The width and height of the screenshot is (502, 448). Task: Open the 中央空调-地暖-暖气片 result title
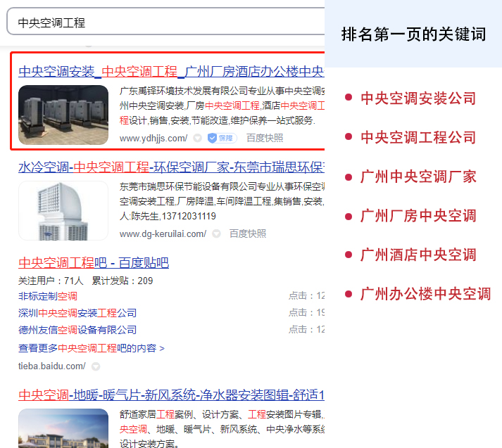click(170, 394)
